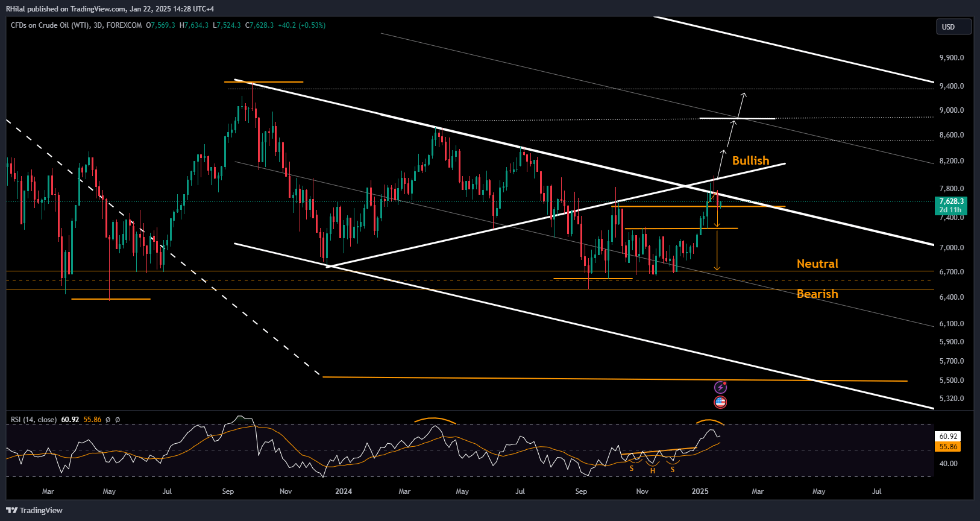Click the change value +40.2 (+0.53%)
The height and width of the screenshot is (521, 980).
coord(301,25)
